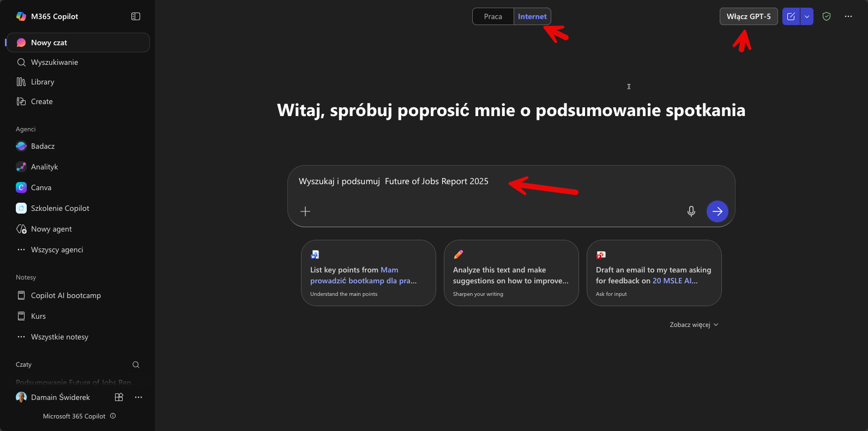
Task: Select the 'Draft an email to my team' card
Action: pos(654,273)
